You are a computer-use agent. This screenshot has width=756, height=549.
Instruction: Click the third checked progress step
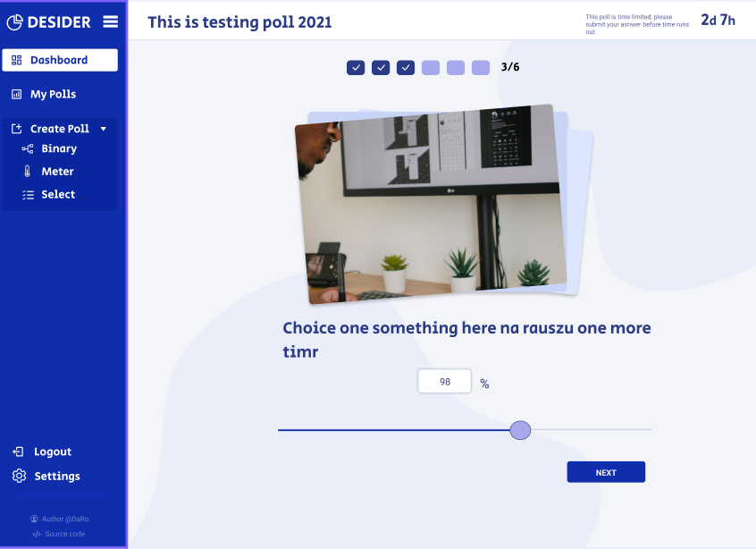tap(406, 68)
